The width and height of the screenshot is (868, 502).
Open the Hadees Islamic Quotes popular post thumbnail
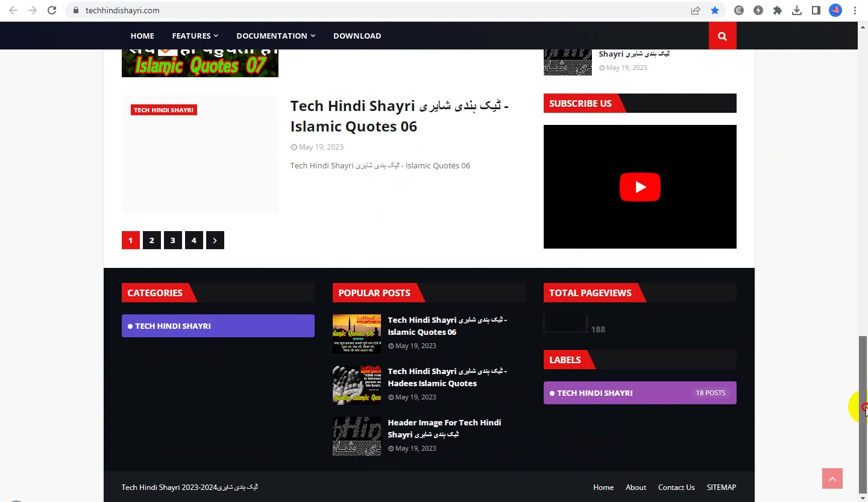(357, 385)
